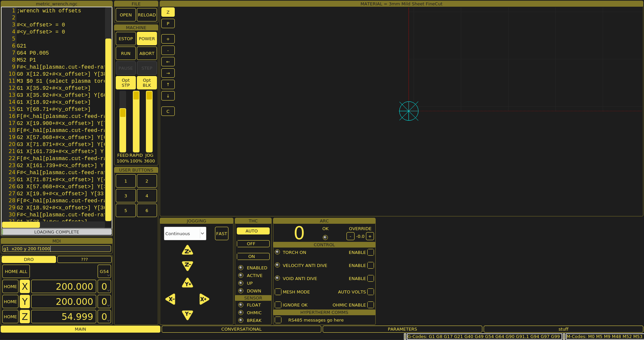Image resolution: width=644 pixels, height=340 pixels.
Task: Pan preview right with the right arrow
Action: [x=168, y=73]
